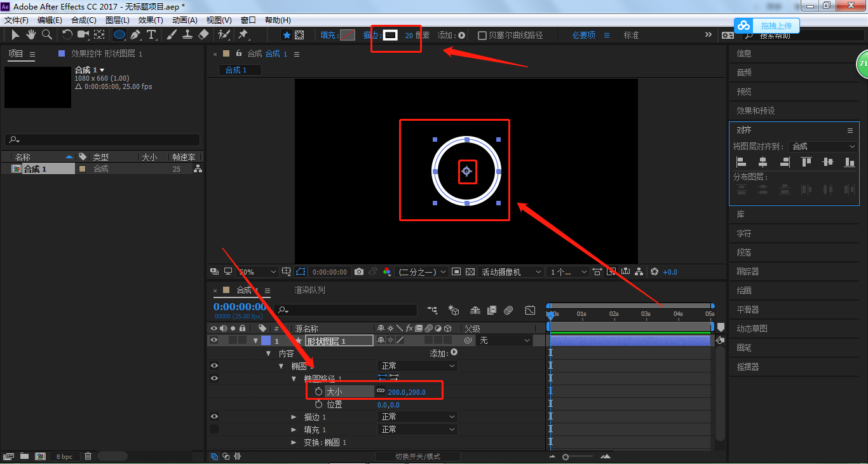Viewport: 868px width, 464px height.
Task: Delete selected item with trash icon
Action: (88, 456)
